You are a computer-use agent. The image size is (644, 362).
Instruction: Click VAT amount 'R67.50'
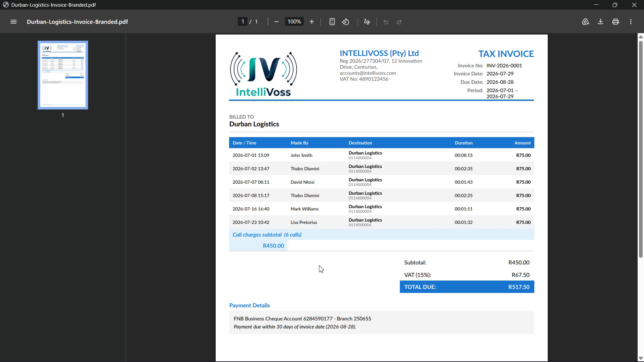[x=521, y=275]
